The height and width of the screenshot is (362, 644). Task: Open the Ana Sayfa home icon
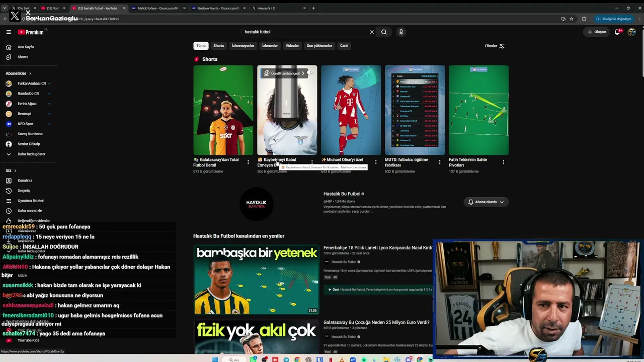click(x=9, y=47)
